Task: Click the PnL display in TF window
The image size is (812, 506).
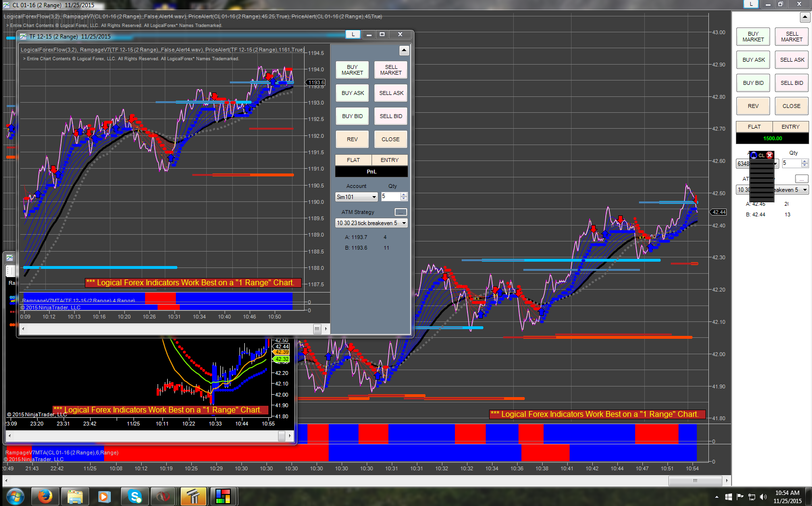Action: pyautogui.click(x=372, y=172)
